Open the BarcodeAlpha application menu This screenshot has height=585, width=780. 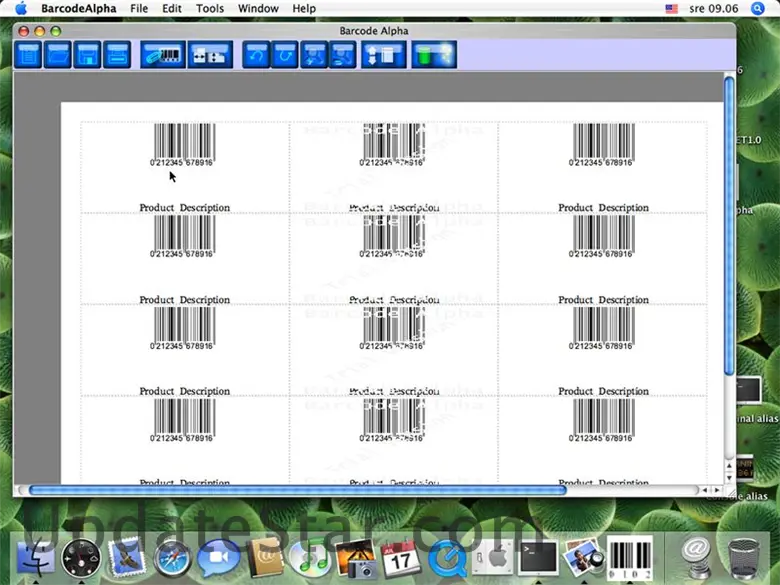(x=79, y=8)
